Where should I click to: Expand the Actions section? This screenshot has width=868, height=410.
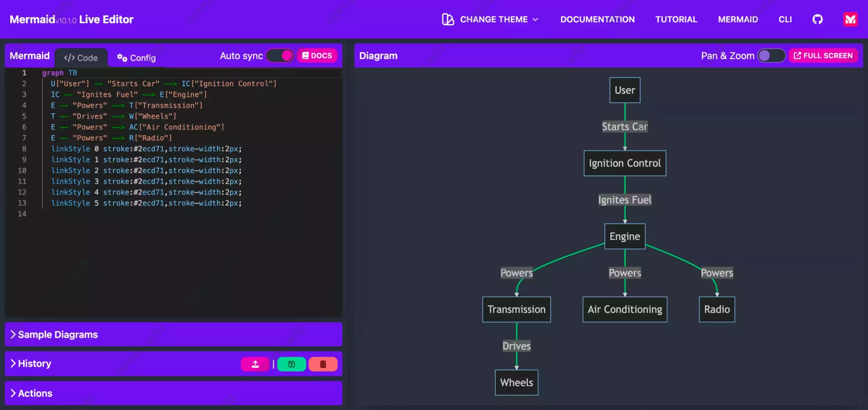(173, 393)
